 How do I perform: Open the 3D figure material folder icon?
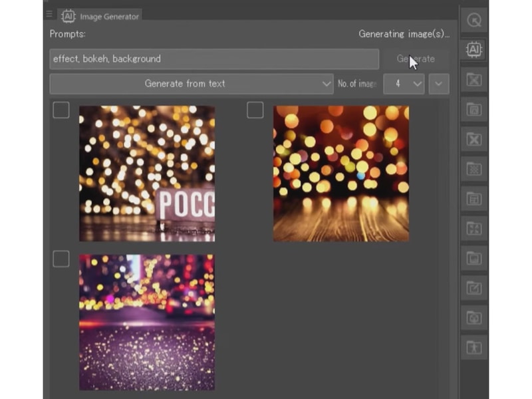pos(474,347)
